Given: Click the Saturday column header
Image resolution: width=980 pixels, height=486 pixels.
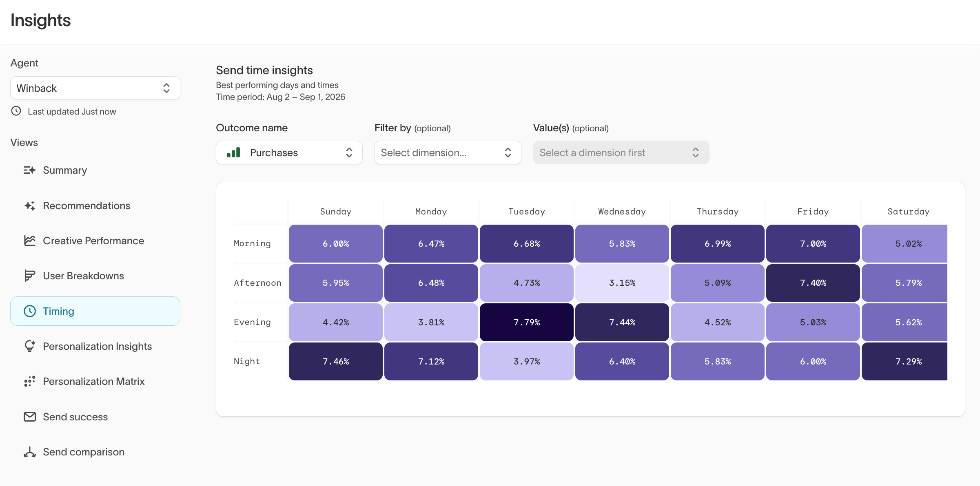Looking at the screenshot, I should [x=908, y=212].
